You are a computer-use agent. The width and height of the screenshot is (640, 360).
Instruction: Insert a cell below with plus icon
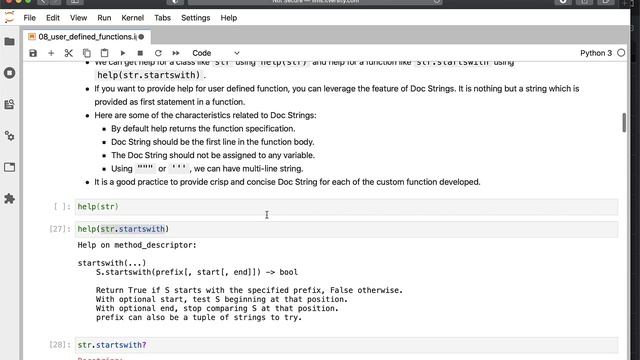click(x=51, y=53)
